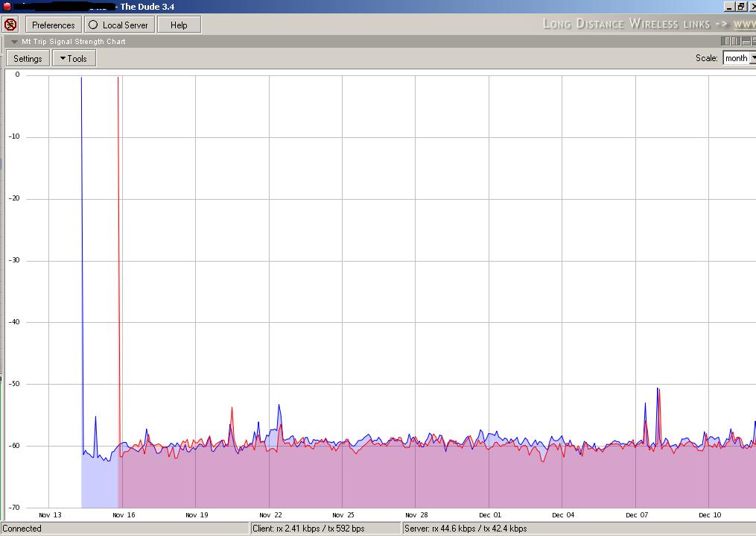
Task: Click the Scale label
Action: [706, 58]
